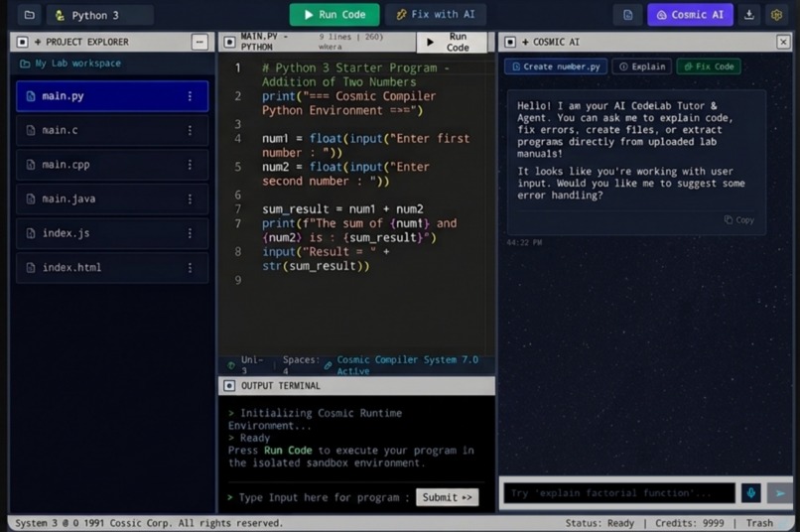Click the download icon in top bar
800x532 pixels.
point(749,15)
